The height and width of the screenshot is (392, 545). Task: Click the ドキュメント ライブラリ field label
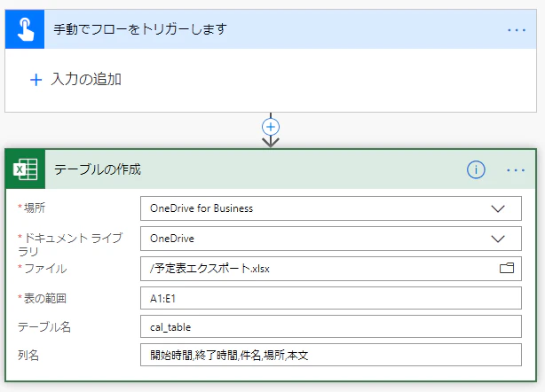[x=70, y=245]
